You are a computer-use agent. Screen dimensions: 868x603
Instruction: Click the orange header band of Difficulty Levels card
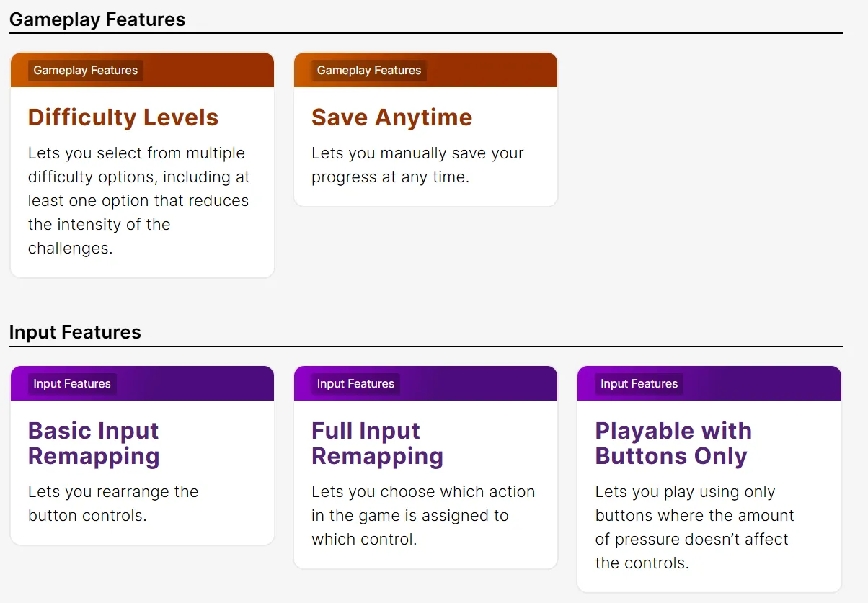pos(209,71)
